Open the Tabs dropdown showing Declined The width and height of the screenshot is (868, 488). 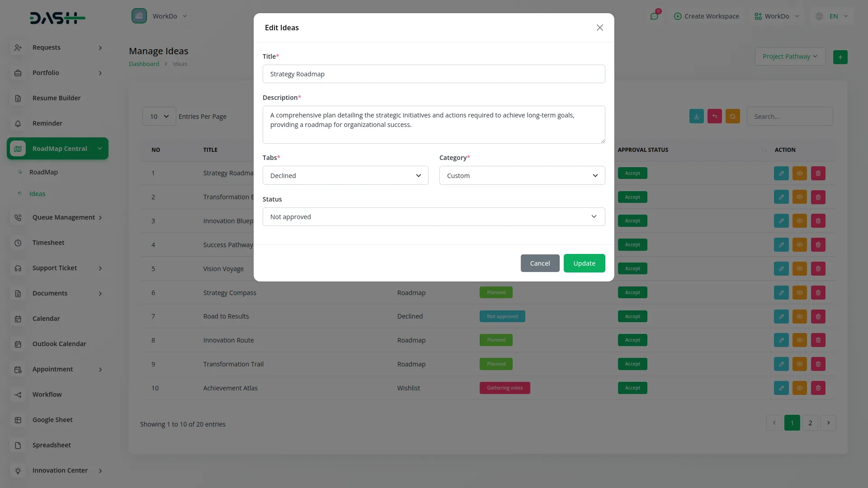point(345,175)
